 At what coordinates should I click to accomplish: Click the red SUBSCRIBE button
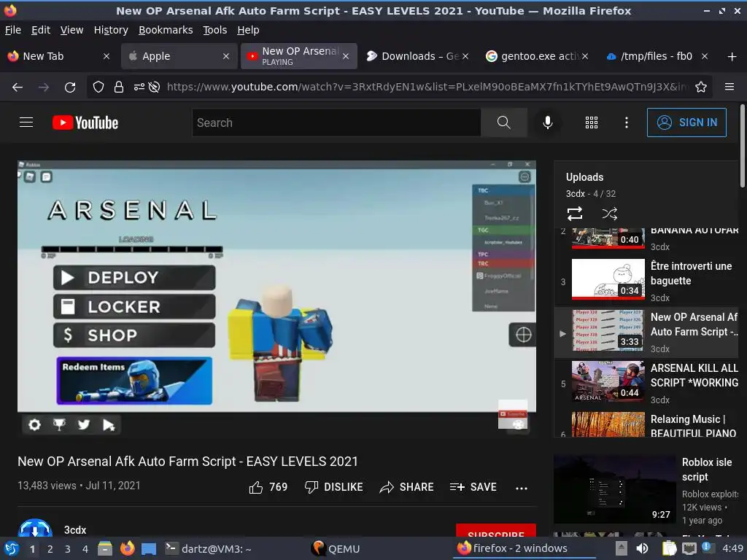click(x=496, y=532)
